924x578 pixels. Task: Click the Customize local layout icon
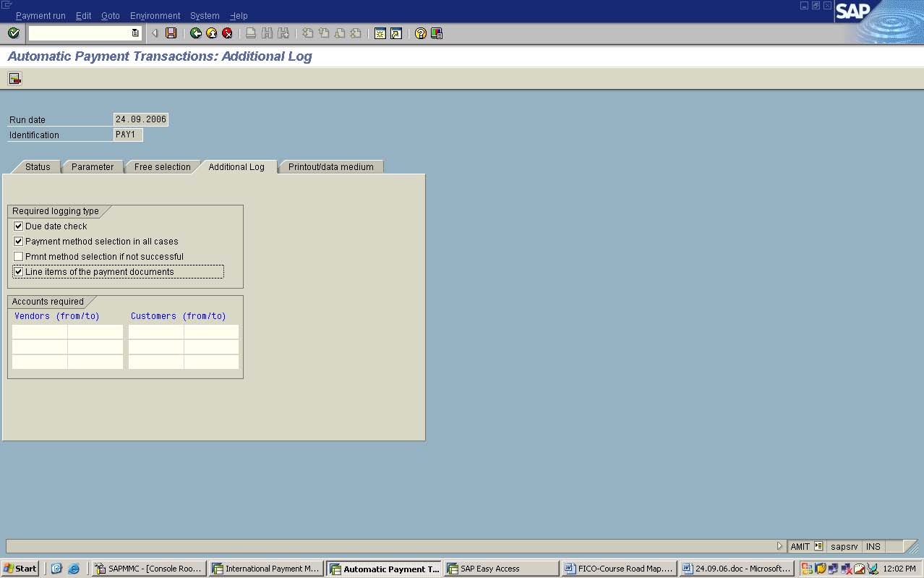point(437,33)
